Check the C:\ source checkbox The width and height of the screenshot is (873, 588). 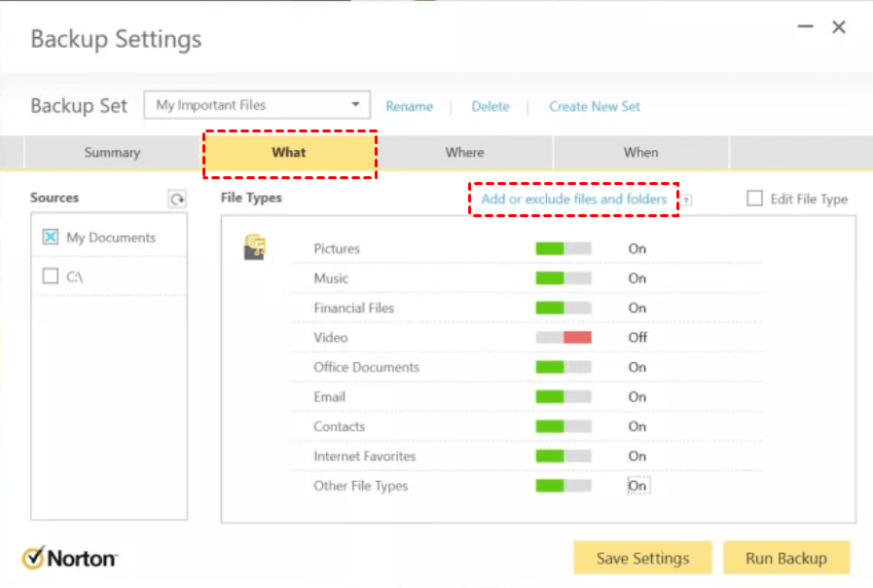click(50, 276)
